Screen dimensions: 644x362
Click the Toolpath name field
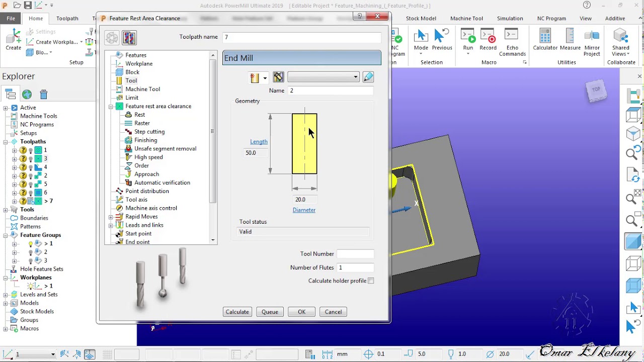click(302, 37)
